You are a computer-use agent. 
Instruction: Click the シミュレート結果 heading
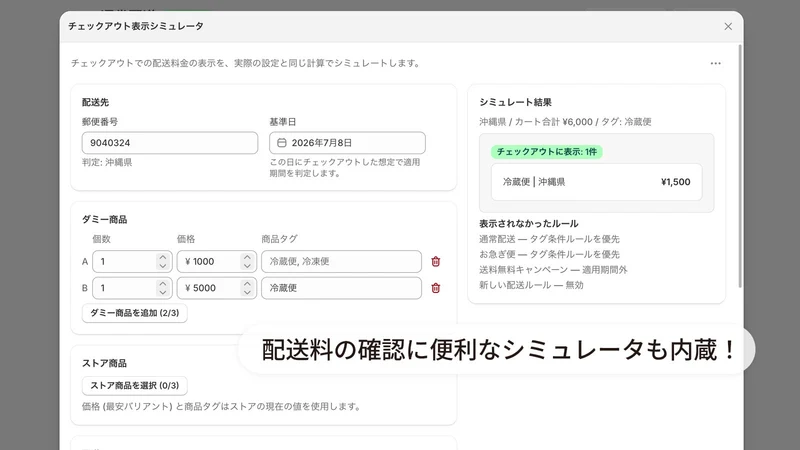pyautogui.click(x=515, y=103)
